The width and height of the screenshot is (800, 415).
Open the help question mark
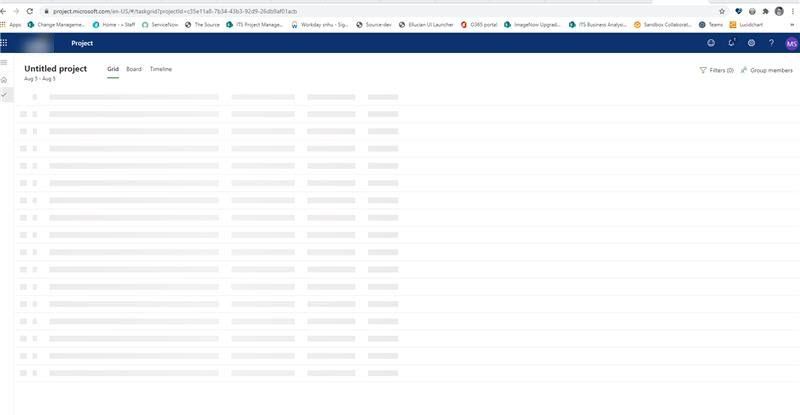point(771,43)
